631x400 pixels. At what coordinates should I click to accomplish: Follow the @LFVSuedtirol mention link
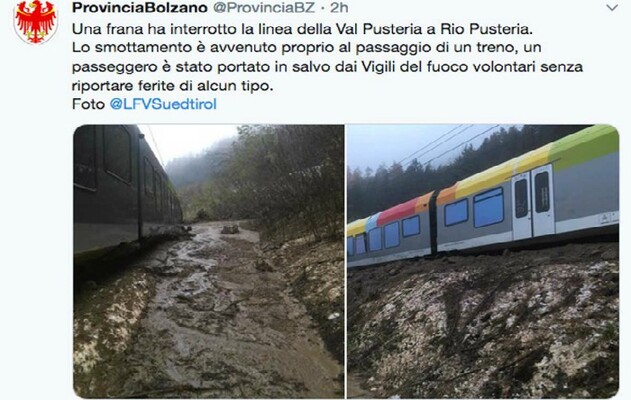point(163,104)
